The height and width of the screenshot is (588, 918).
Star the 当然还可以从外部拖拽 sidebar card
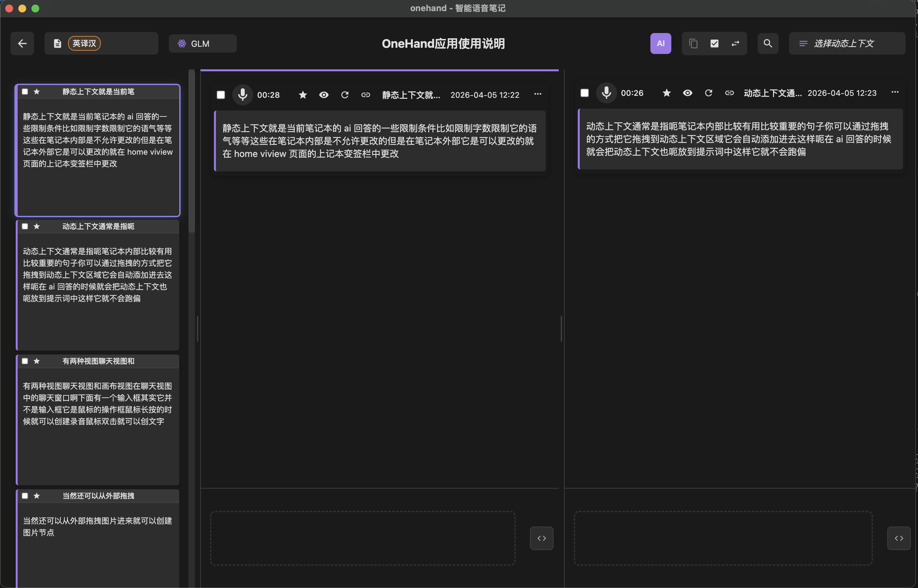click(37, 496)
